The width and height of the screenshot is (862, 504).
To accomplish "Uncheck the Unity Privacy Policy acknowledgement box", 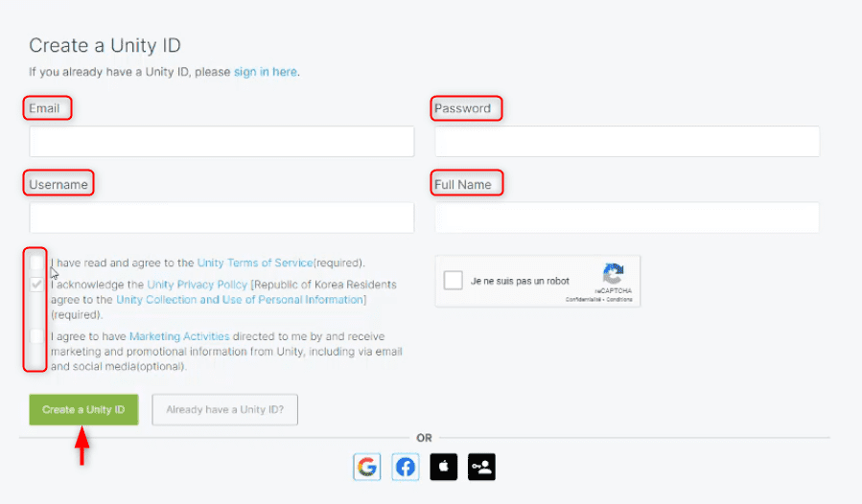I will click(x=36, y=285).
